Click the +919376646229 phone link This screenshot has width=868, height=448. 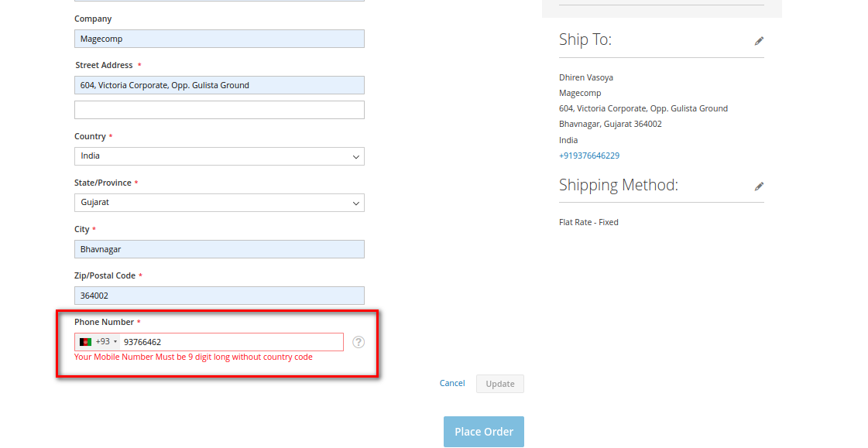coord(588,156)
